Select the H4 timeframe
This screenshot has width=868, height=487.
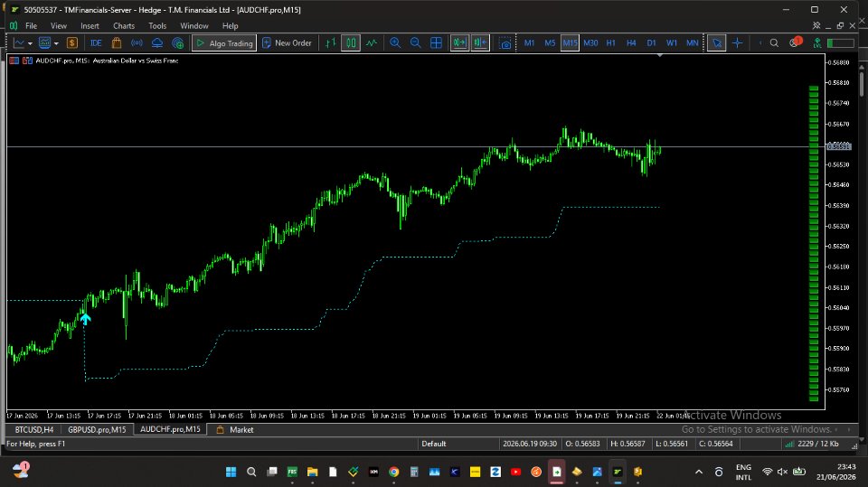[631, 42]
